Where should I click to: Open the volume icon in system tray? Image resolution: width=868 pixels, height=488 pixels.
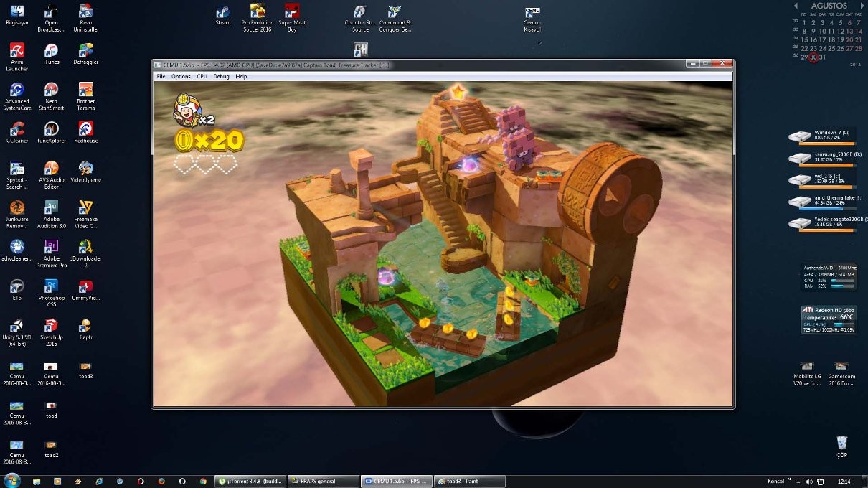(x=809, y=481)
